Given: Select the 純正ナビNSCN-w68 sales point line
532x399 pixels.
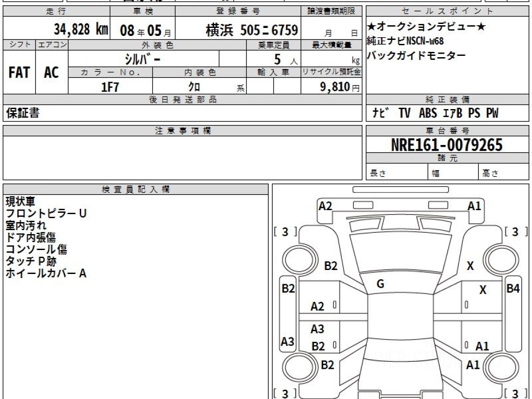Looking at the screenshot, I should click(x=405, y=42).
